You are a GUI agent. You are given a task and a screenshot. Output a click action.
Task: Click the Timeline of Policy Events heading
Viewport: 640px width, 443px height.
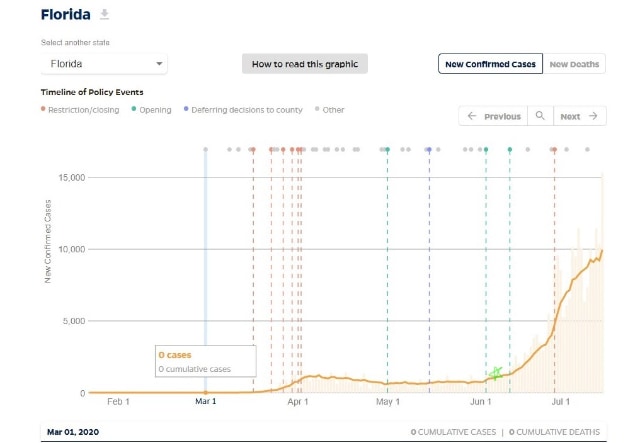tap(92, 92)
